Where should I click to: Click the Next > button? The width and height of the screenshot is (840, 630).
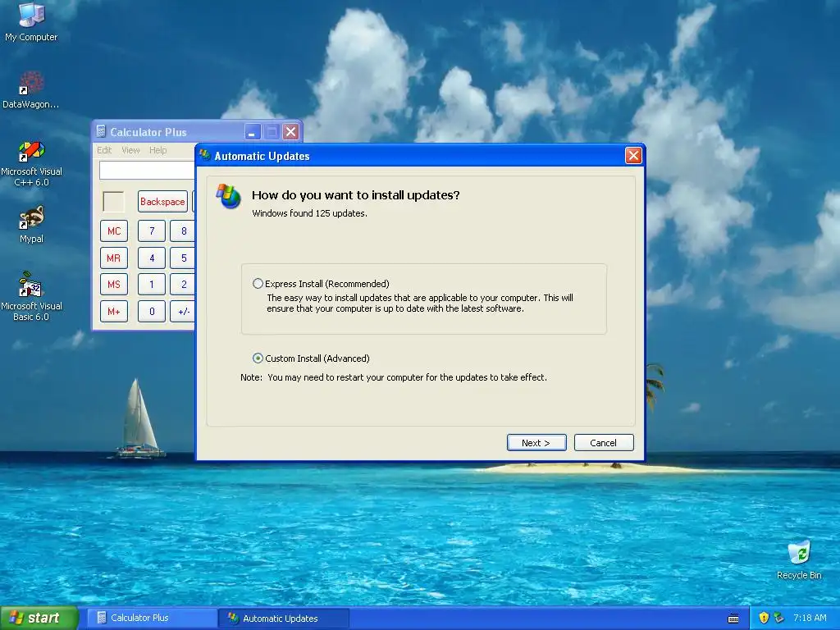(536, 442)
